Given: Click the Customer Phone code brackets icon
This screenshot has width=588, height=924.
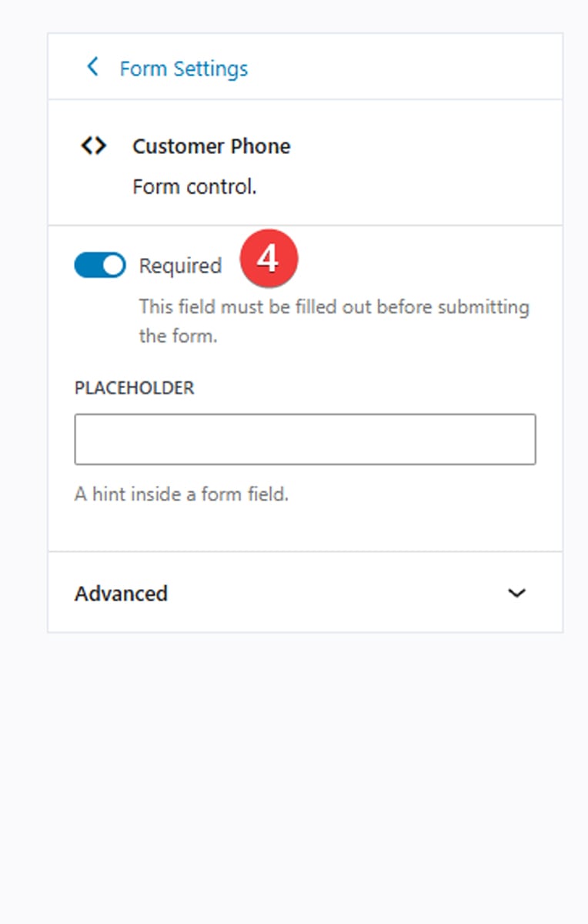Looking at the screenshot, I should click(x=93, y=146).
